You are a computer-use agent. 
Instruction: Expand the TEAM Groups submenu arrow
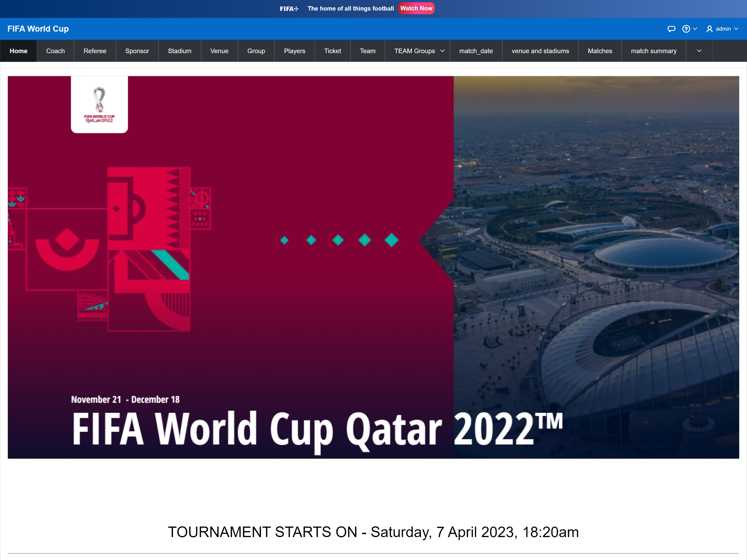click(x=442, y=51)
